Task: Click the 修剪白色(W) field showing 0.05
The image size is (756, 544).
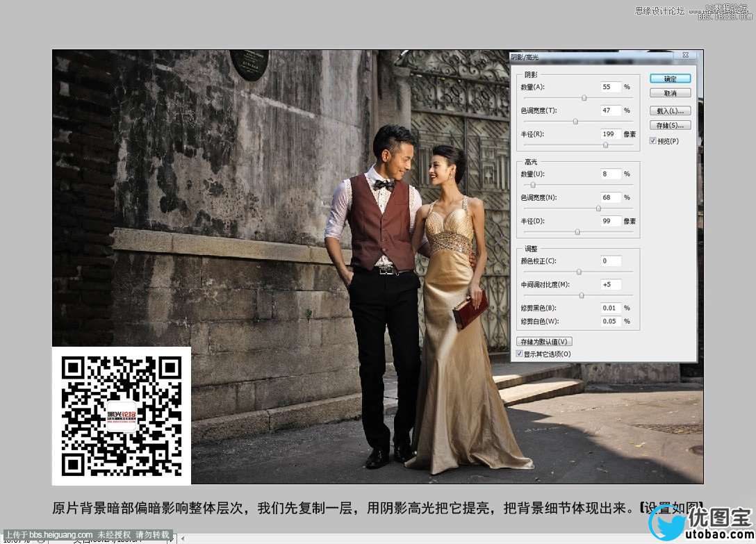Action: click(611, 321)
